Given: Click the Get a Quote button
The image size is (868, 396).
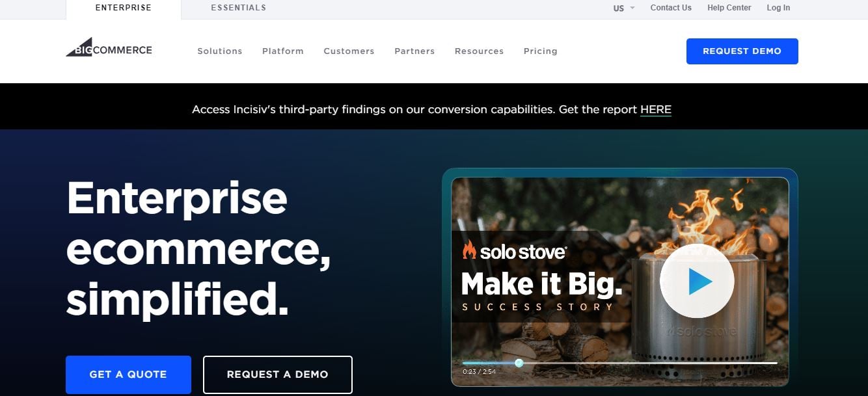Looking at the screenshot, I should click(x=128, y=375).
